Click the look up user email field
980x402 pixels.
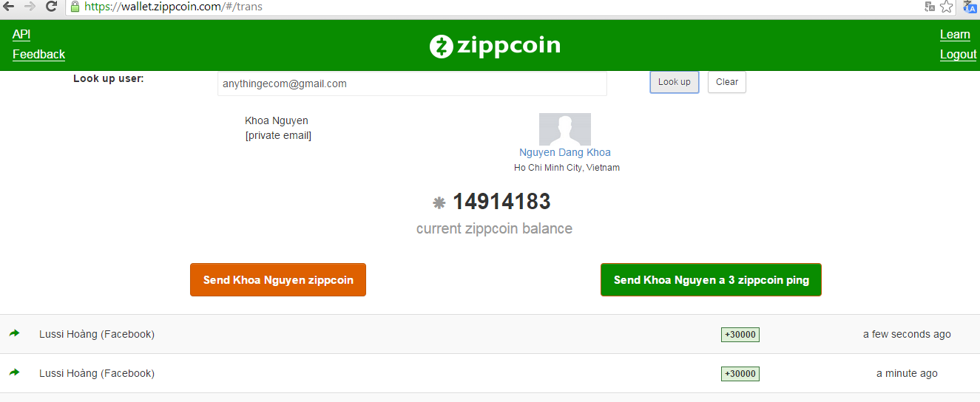tap(412, 84)
